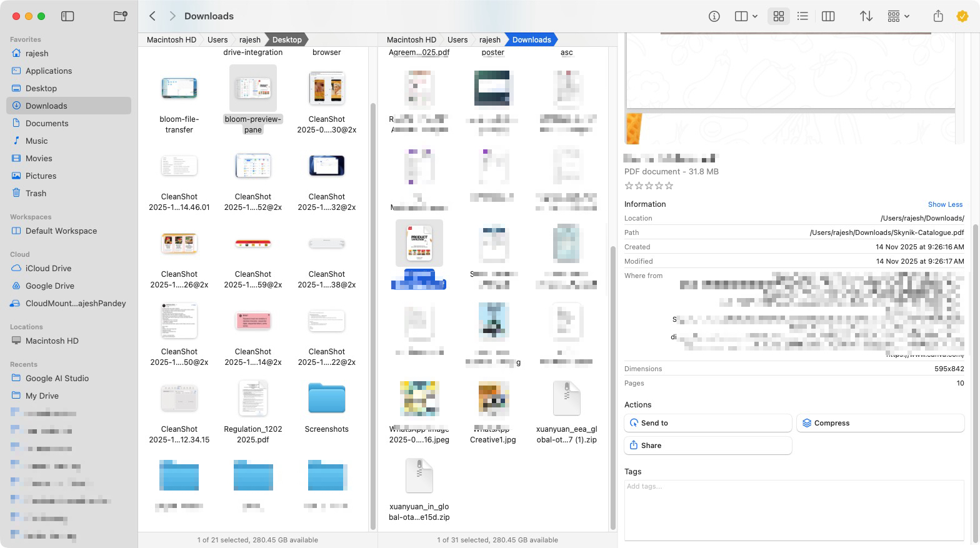The image size is (980, 548).
Task: Click the share icon in toolbar
Action: [937, 16]
